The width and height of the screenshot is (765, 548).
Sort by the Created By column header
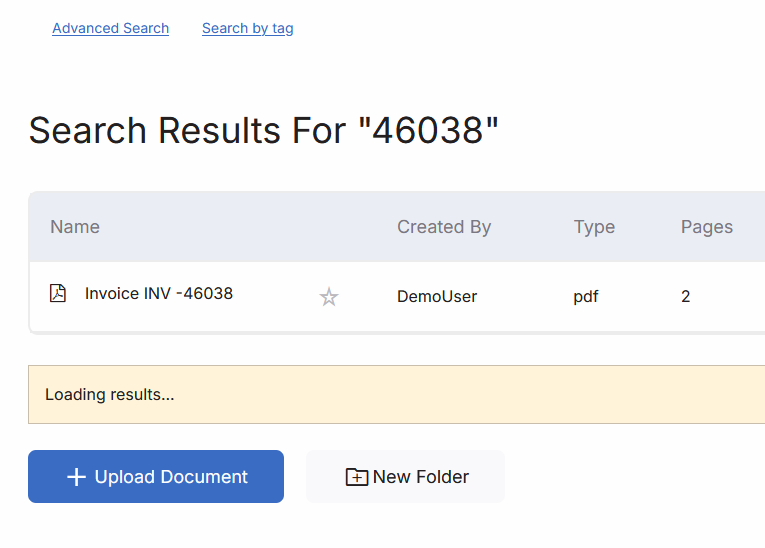(x=444, y=227)
